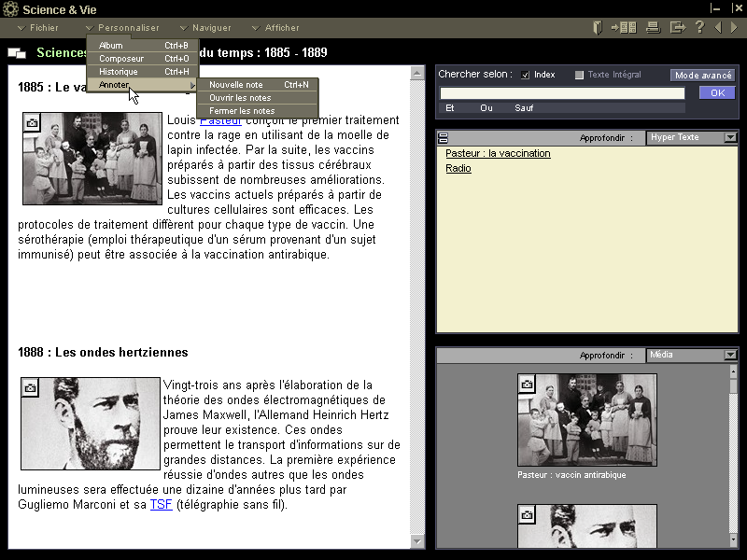747x560 pixels.
Task: Open the Média dropdown
Action: coord(730,356)
